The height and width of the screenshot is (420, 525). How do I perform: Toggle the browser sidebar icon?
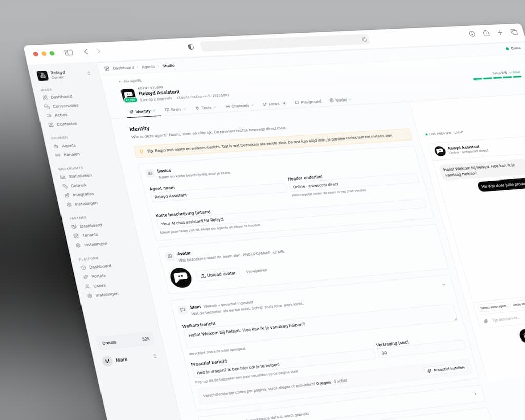pyautogui.click(x=69, y=53)
